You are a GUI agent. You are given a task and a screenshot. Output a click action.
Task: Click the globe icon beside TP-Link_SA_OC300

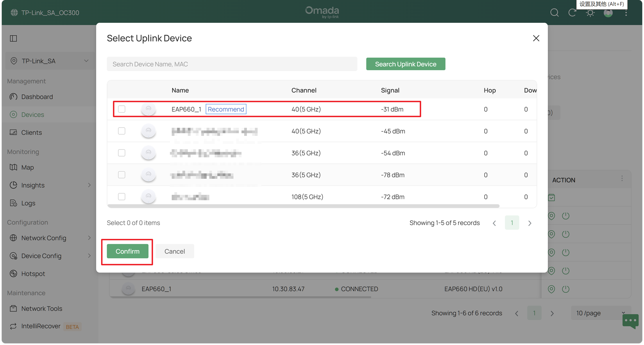[x=14, y=13]
